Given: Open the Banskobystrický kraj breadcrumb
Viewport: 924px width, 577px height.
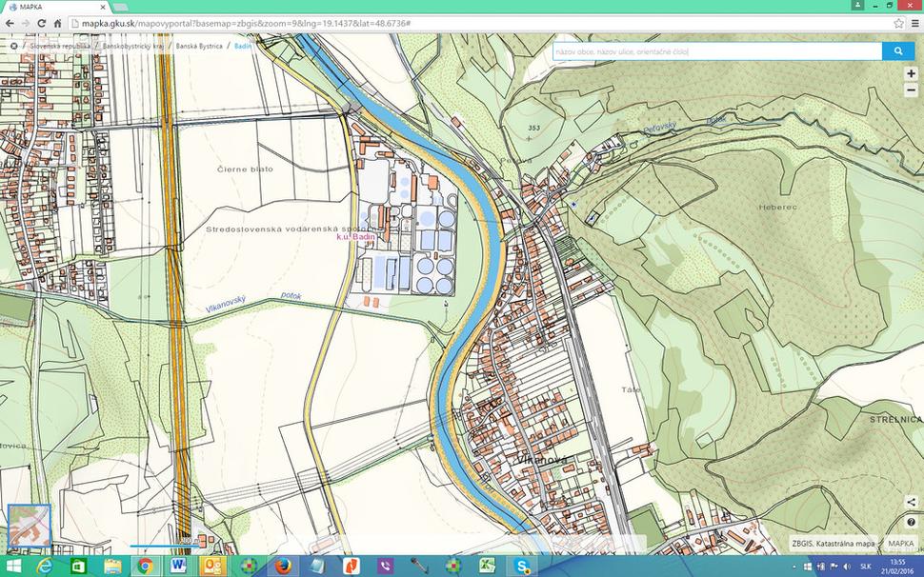Looking at the screenshot, I should 133,46.
